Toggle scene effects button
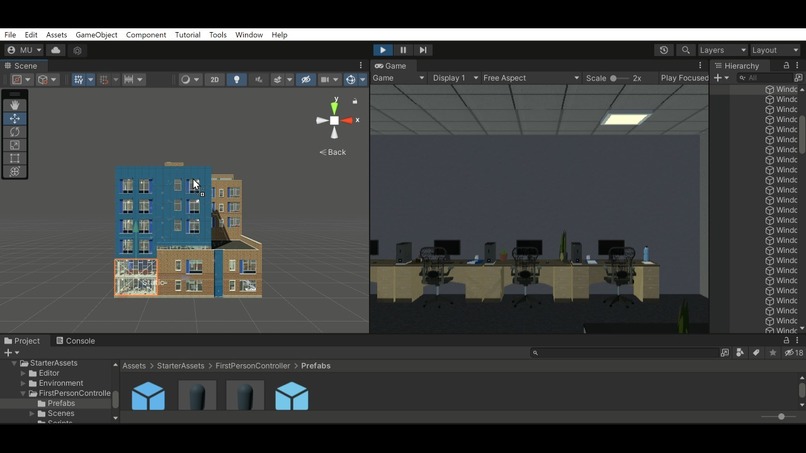806x453 pixels. coord(278,80)
